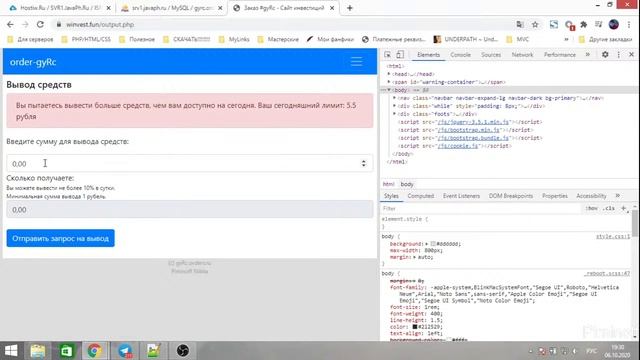The height and width of the screenshot is (360, 640).
Task: Open the extensions puzzle icon
Action: 584,24
